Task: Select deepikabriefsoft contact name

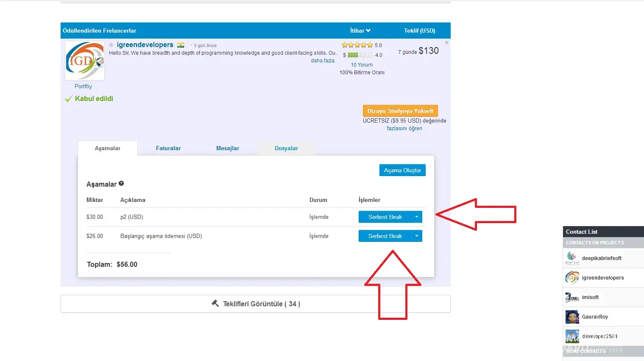Action: (602, 258)
